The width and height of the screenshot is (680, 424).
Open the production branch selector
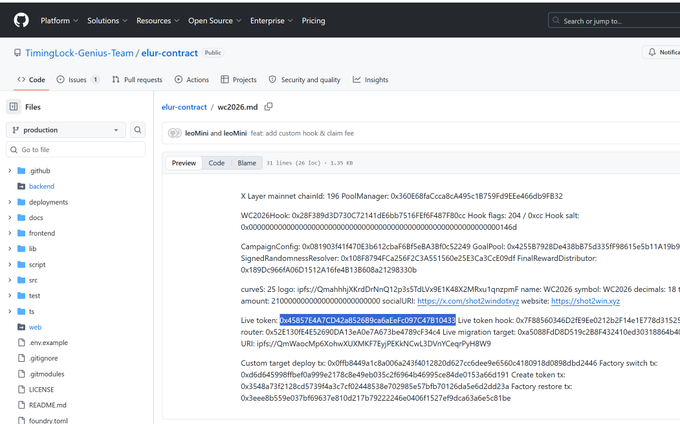click(66, 130)
